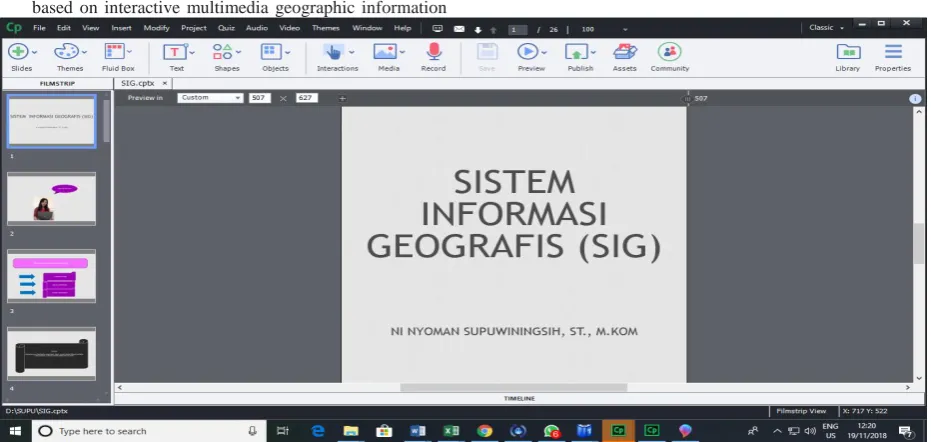Open the Classic workspace dropdown
This screenshot has width=931, height=442.
click(826, 28)
